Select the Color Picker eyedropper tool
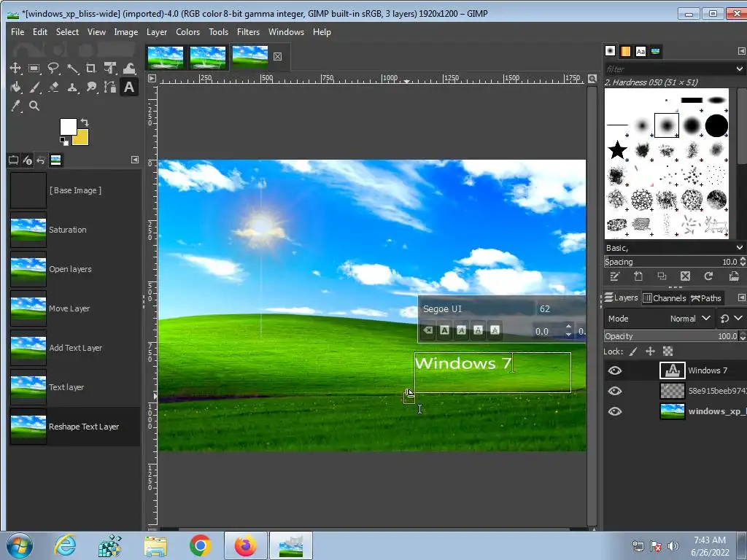The width and height of the screenshot is (747, 560). 15,106
